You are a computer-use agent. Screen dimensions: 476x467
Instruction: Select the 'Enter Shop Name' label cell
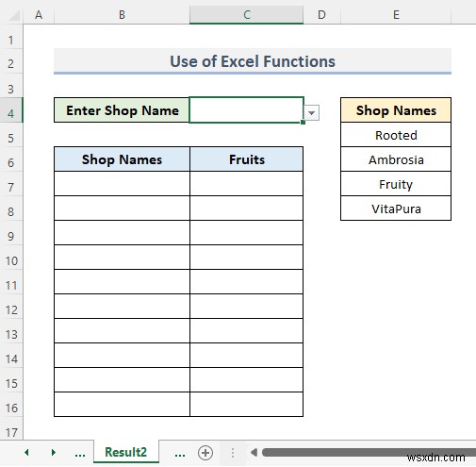[x=122, y=110]
